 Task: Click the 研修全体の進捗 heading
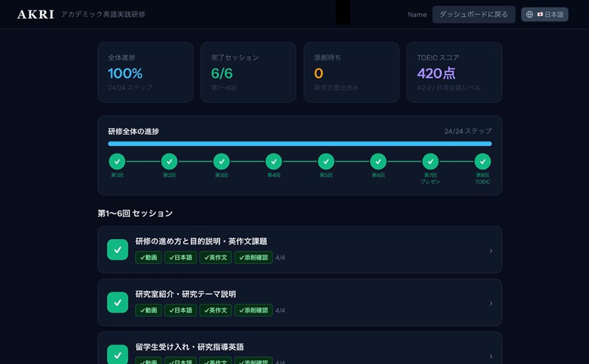pyautogui.click(x=134, y=131)
